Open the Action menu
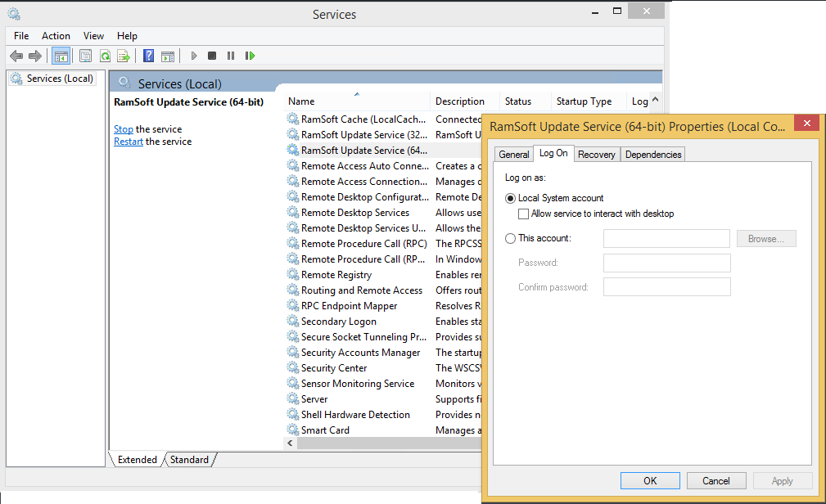826x504 pixels. (x=56, y=36)
